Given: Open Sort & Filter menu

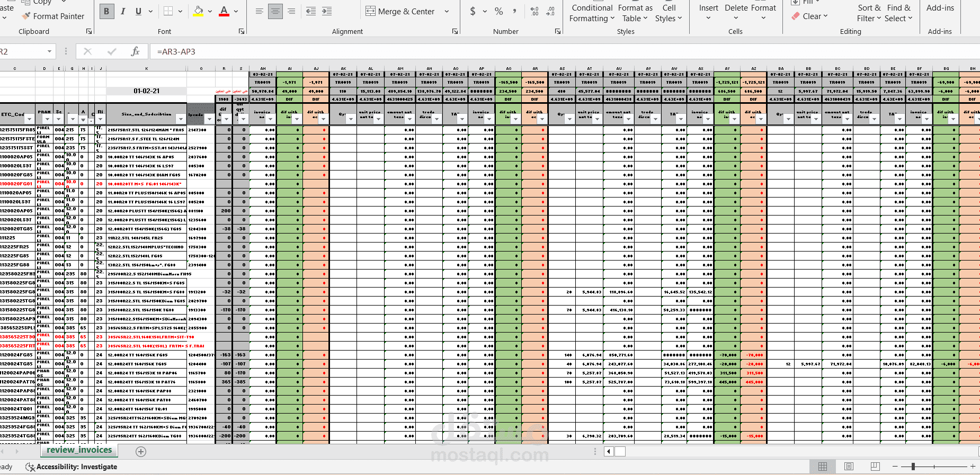Looking at the screenshot, I should 869,13.
